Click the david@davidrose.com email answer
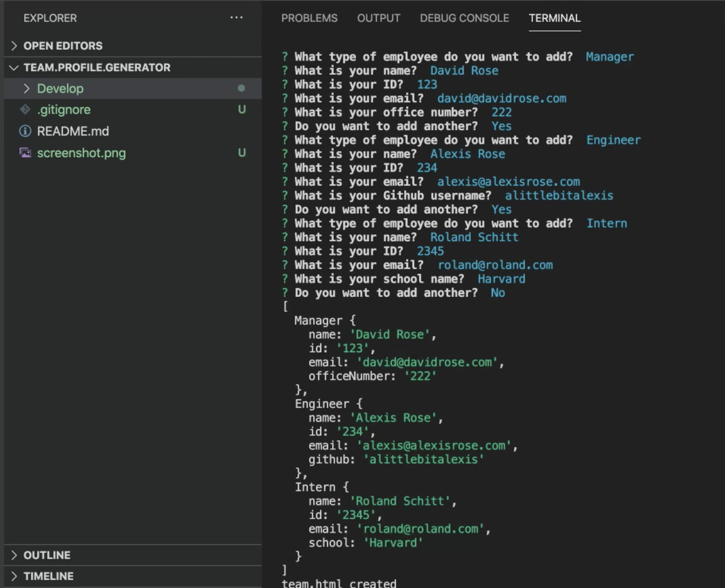 502,98
